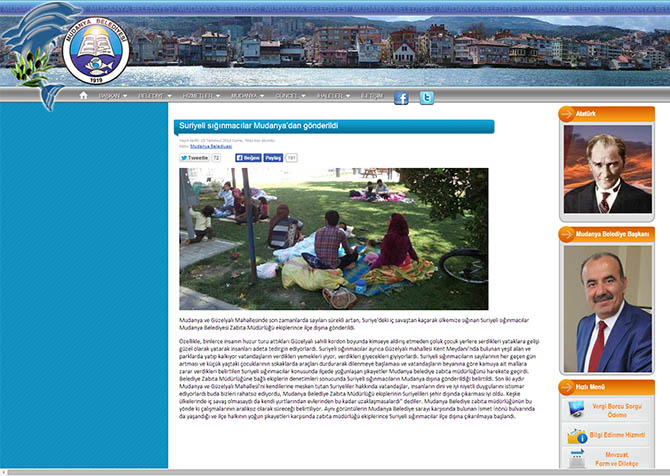Click the orange arrow beside Atatürk heading
670x476 pixels.
click(567, 115)
